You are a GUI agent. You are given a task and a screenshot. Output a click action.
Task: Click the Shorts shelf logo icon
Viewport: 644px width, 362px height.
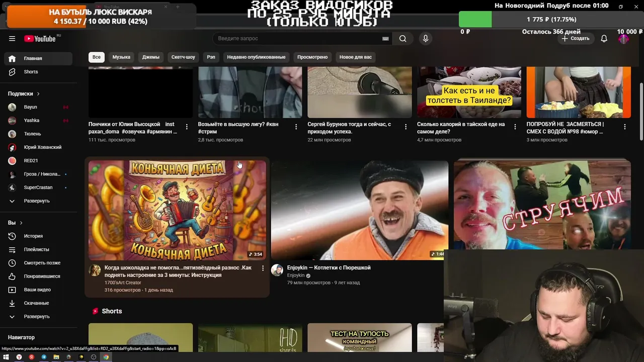click(95, 311)
